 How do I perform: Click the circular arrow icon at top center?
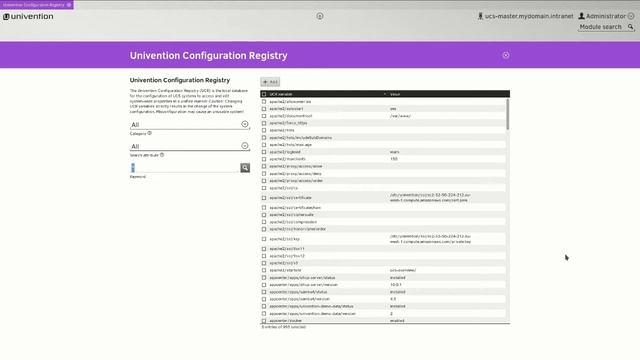point(320,16)
